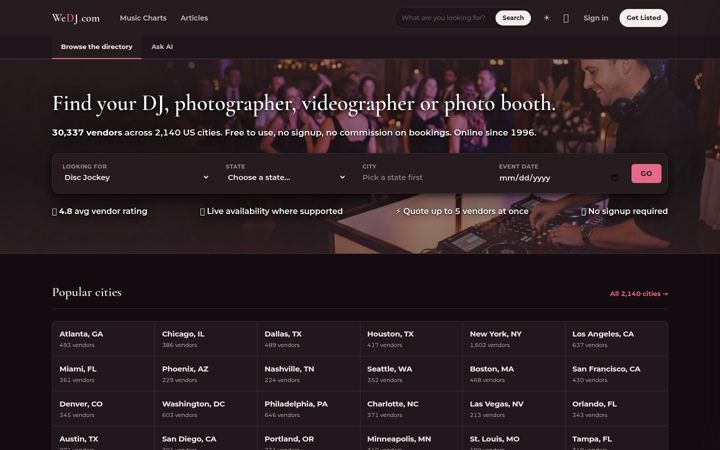Click 'Live availability where supported' text

[x=275, y=211]
